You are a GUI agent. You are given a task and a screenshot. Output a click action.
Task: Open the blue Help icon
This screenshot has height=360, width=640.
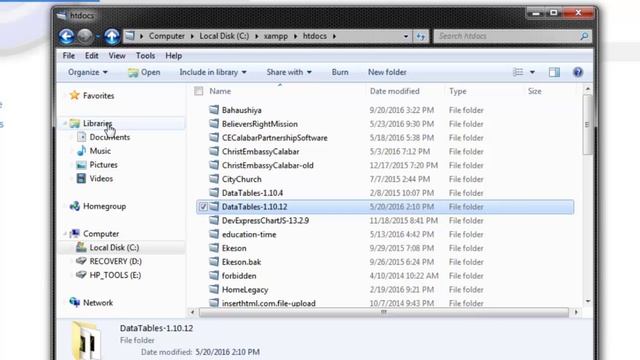578,72
